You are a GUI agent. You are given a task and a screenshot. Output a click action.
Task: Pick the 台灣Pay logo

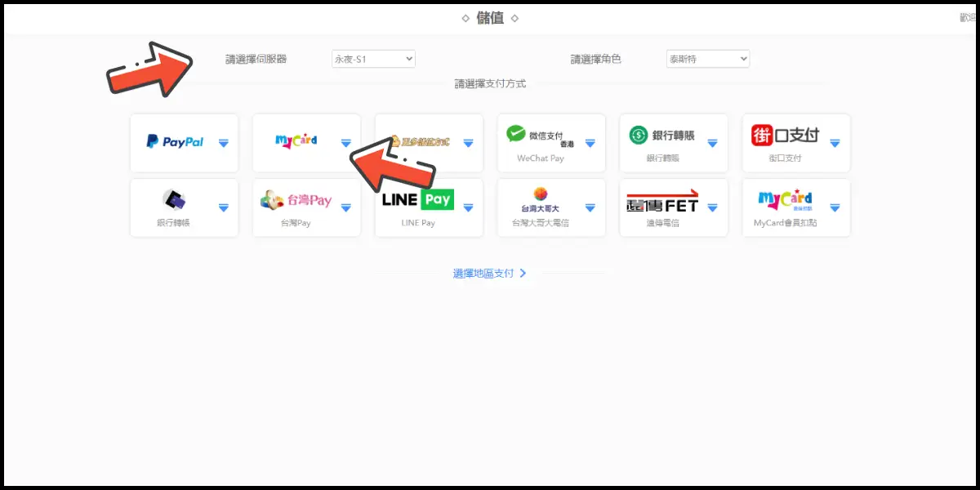point(296,200)
